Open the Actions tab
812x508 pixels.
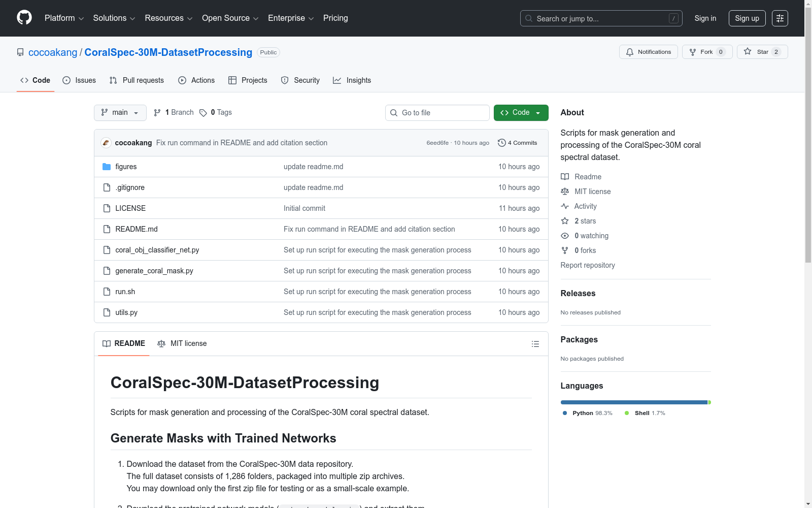pyautogui.click(x=196, y=80)
